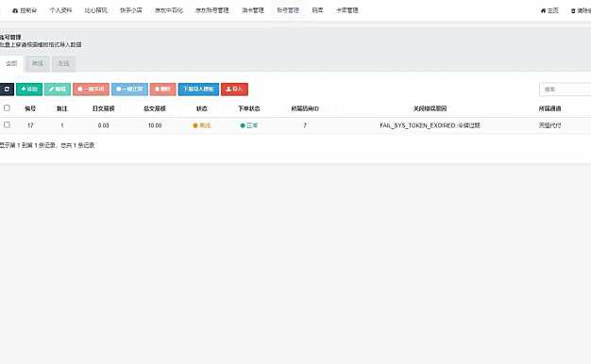Toggle the select-all checkbox in the table header

(7, 108)
